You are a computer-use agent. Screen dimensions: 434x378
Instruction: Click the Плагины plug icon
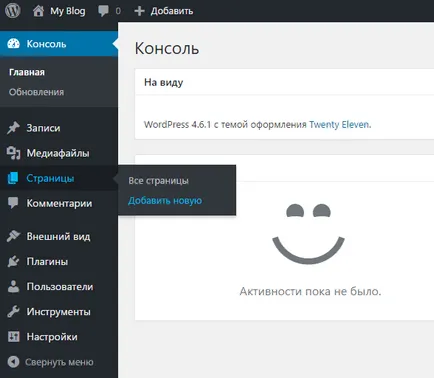coord(13,261)
